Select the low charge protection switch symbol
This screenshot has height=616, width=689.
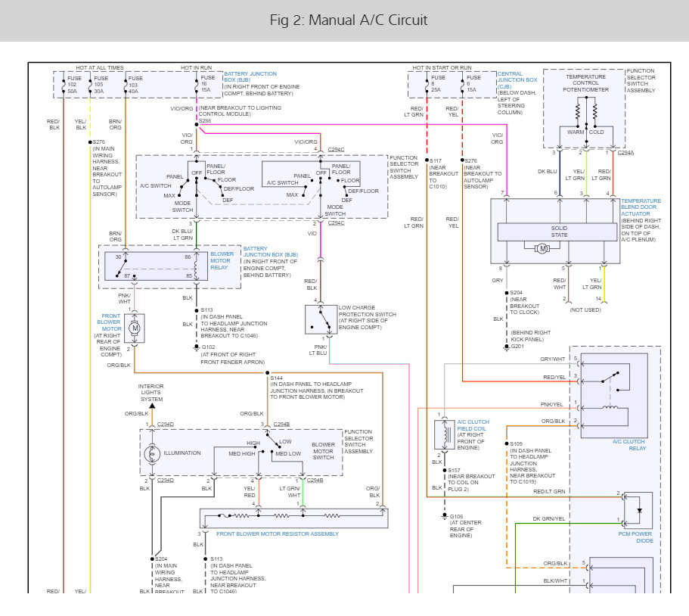[321, 319]
